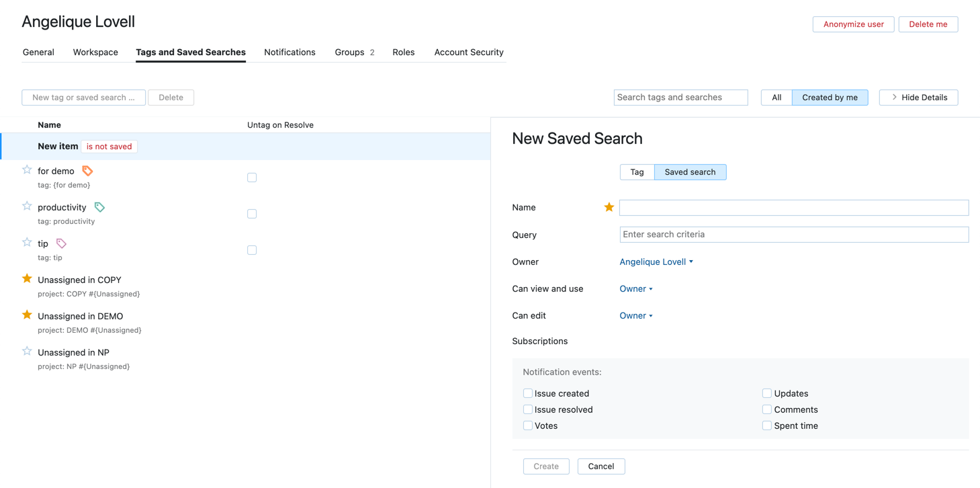This screenshot has width=980, height=488.
Task: Click the teal tag icon beside "productivity"
Action: click(x=99, y=207)
